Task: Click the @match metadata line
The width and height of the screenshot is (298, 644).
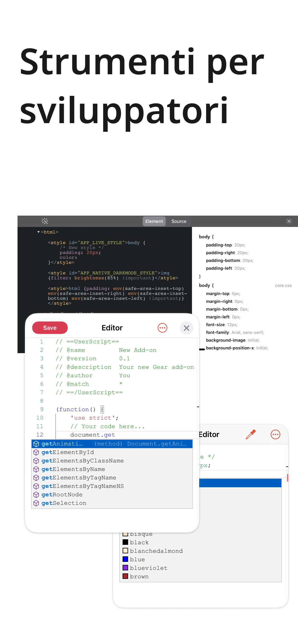Action: pos(89,384)
